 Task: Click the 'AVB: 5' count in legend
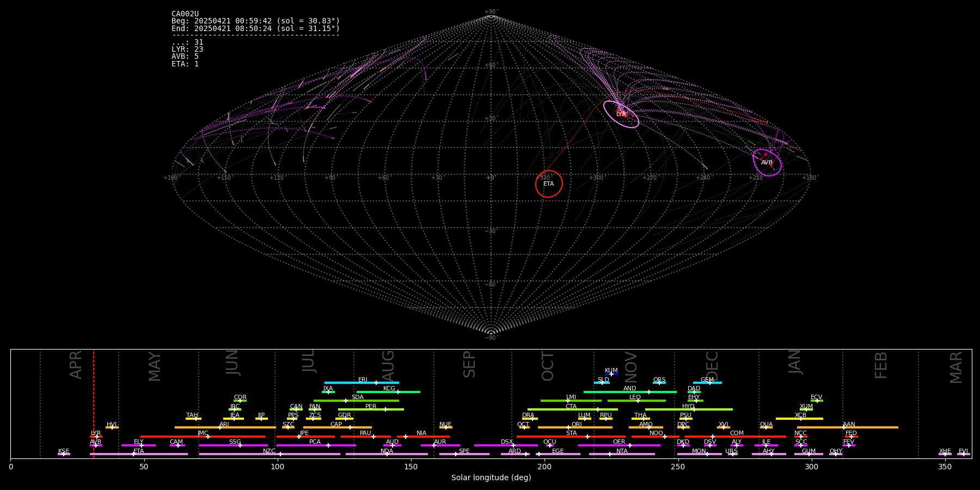click(x=185, y=57)
